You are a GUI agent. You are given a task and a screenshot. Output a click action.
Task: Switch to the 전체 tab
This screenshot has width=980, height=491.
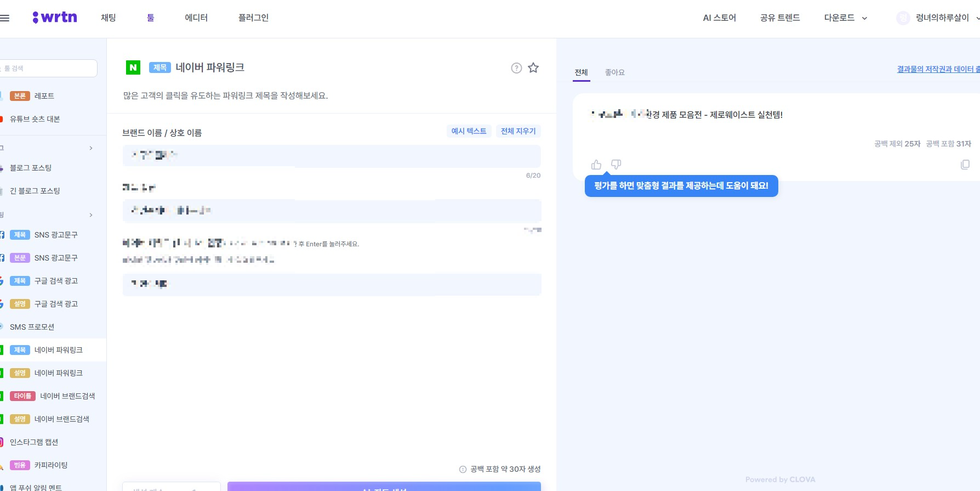coord(581,72)
